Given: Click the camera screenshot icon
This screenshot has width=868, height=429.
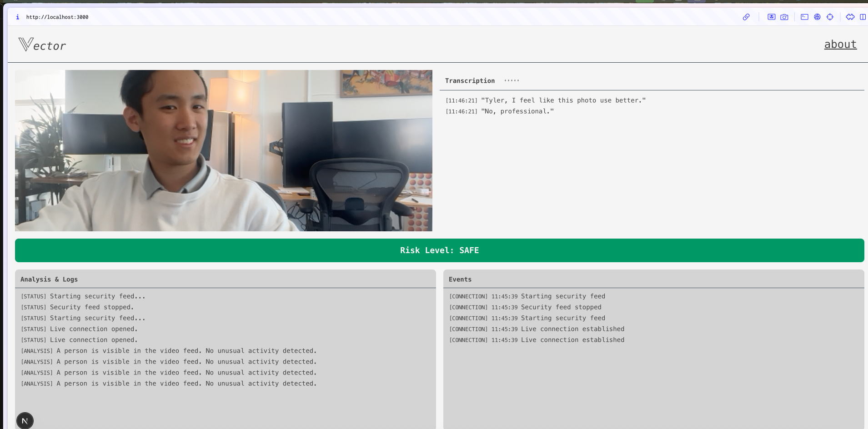Looking at the screenshot, I should tap(784, 17).
